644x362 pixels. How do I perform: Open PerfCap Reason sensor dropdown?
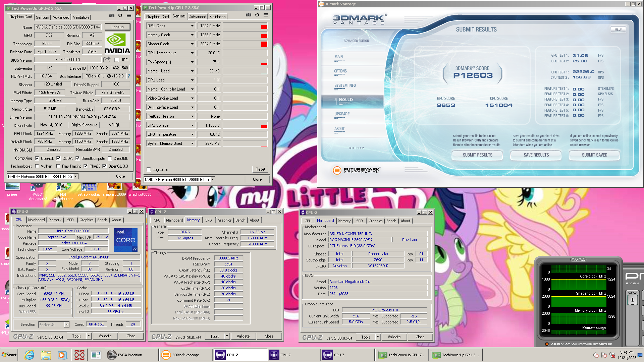(192, 116)
